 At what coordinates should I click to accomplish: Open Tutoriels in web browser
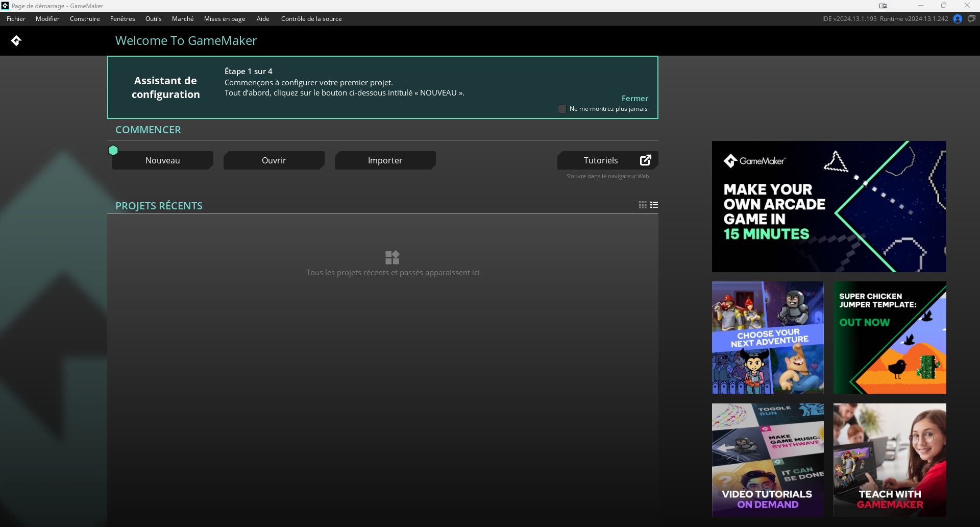[x=608, y=160]
